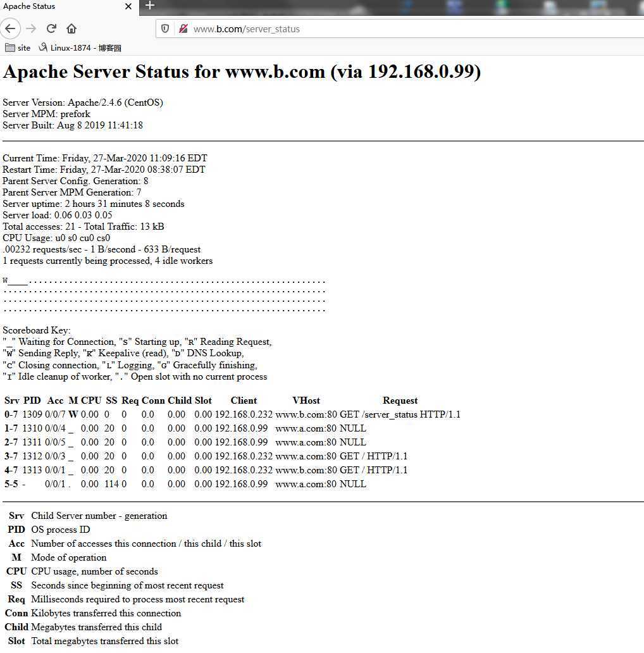Click the forward navigation arrow
The height and width of the screenshot is (653, 644).
point(31,28)
